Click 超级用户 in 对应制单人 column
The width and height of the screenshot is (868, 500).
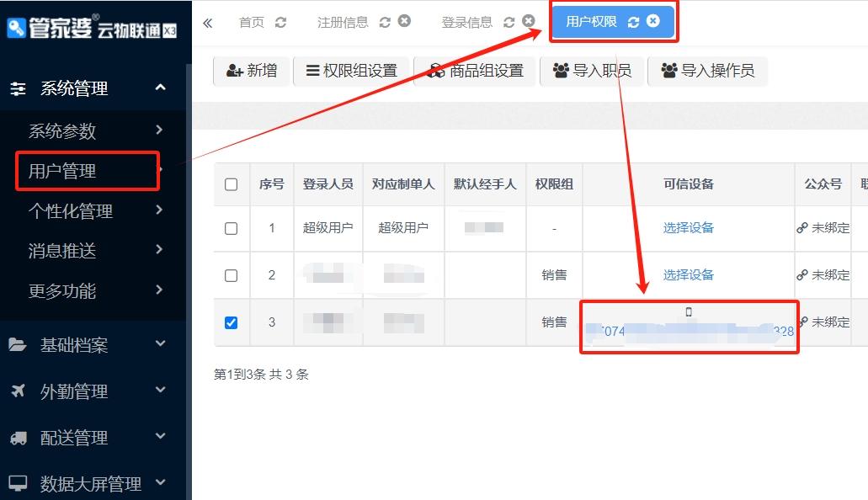pos(403,227)
